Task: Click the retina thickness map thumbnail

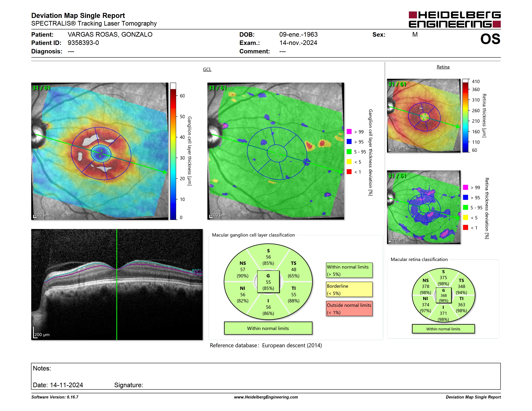Action: coord(424,116)
